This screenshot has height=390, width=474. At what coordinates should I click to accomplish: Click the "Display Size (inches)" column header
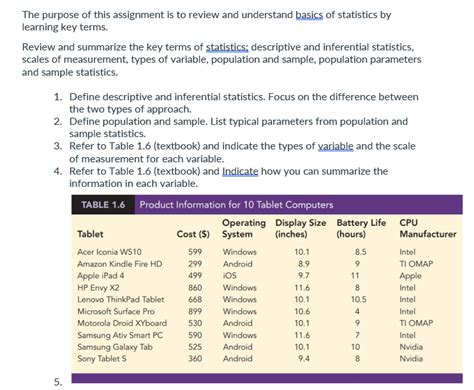click(x=300, y=228)
